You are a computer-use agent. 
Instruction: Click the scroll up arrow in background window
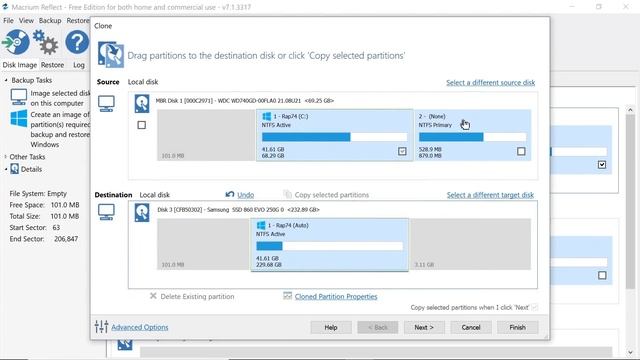pos(630,110)
